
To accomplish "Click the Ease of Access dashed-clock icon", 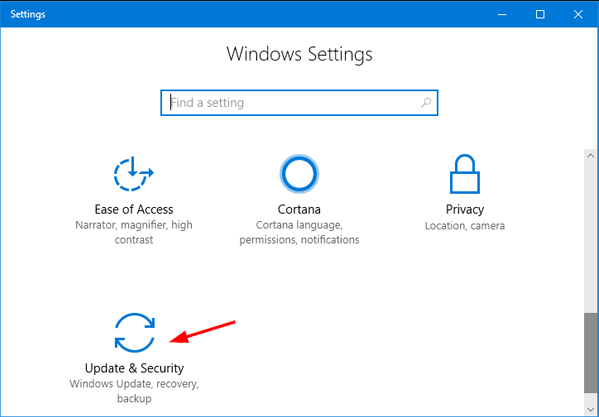I will coord(133,174).
